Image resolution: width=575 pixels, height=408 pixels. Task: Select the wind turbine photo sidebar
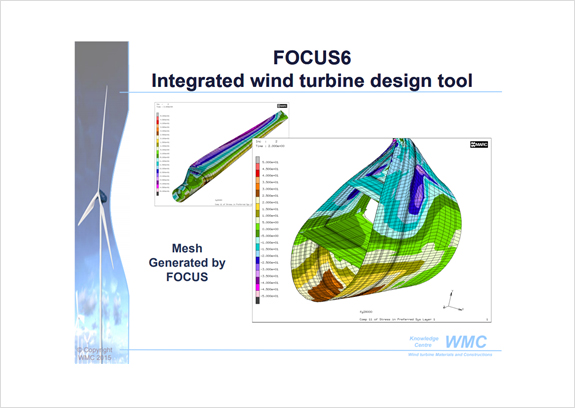coord(102,202)
